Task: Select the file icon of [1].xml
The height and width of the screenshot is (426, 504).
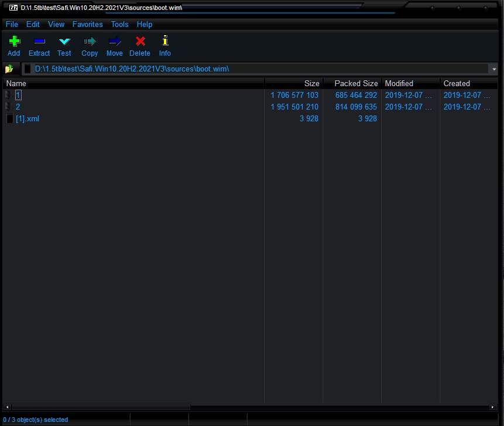Action: click(x=10, y=118)
